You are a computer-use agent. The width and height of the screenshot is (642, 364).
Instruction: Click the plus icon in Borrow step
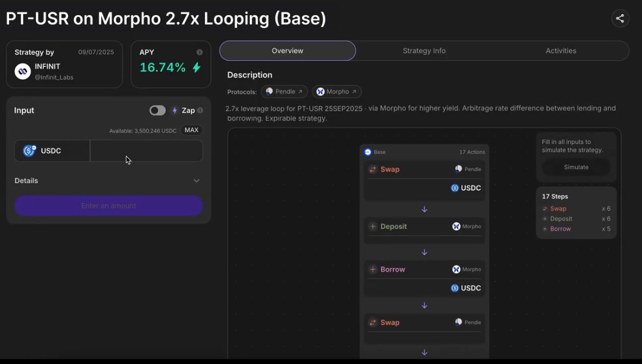tap(373, 270)
